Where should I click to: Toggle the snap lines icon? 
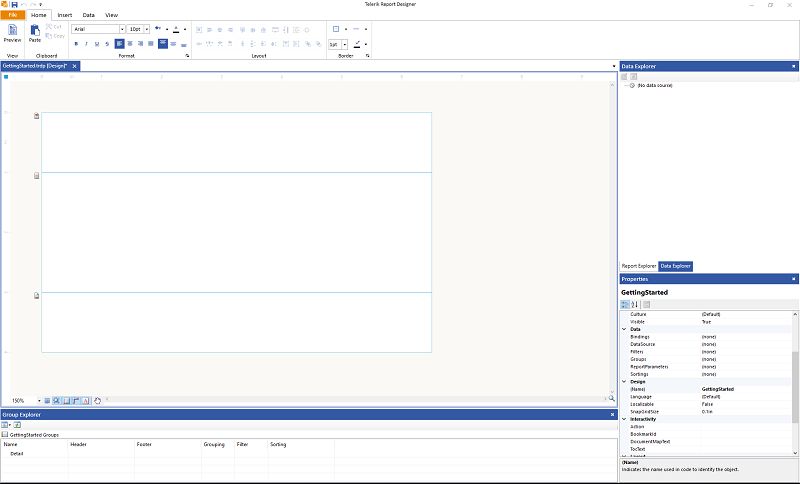(x=66, y=401)
